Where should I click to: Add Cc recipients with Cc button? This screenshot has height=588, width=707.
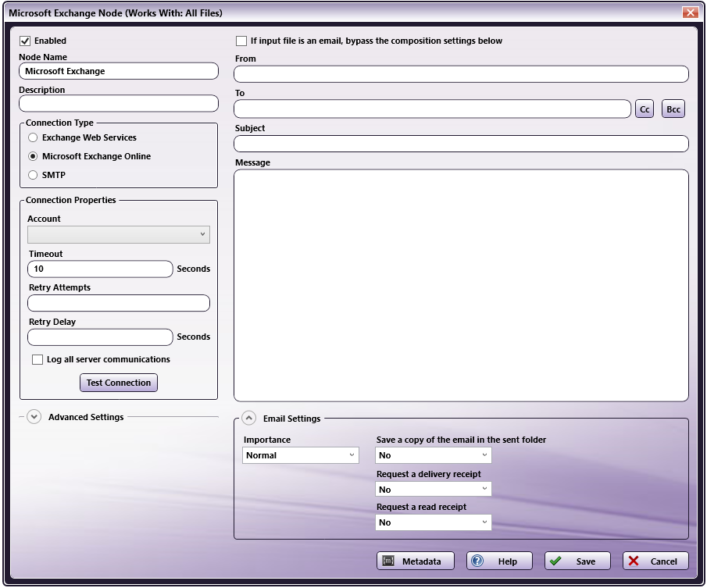[645, 109]
